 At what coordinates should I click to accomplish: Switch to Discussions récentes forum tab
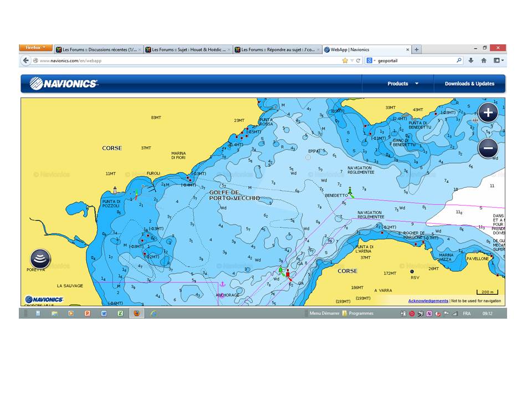click(98, 49)
